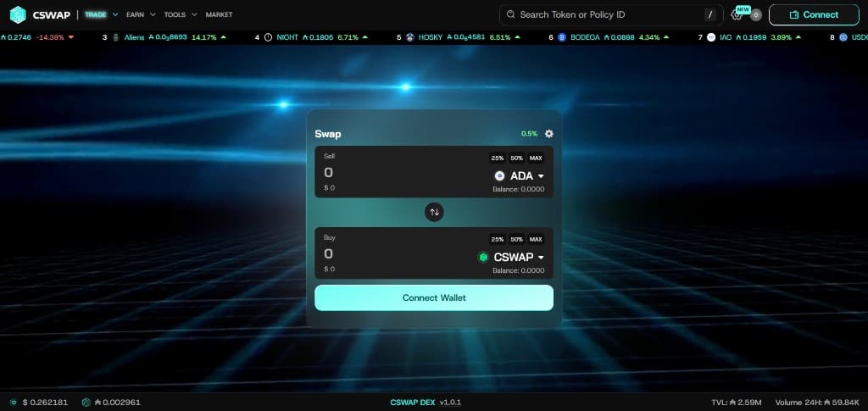This screenshot has width=868, height=411.
Task: Expand the EARN menu chevron
Action: click(153, 15)
